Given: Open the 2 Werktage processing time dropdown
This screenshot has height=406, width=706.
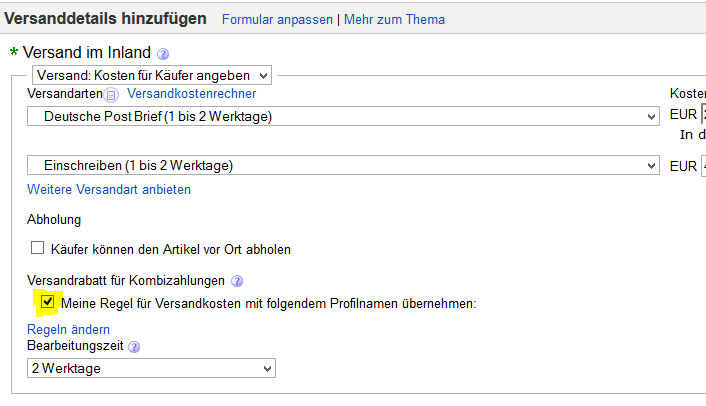Looking at the screenshot, I should pyautogui.click(x=151, y=368).
